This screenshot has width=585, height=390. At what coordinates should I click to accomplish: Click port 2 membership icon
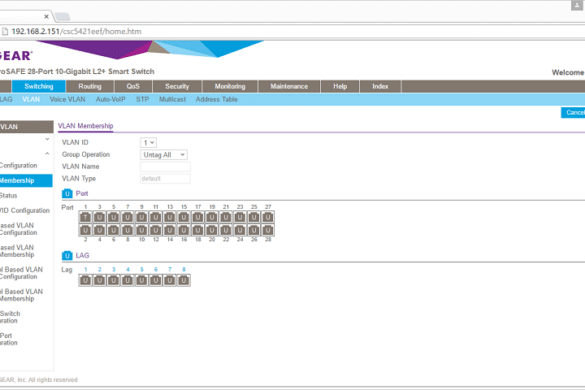(85, 230)
